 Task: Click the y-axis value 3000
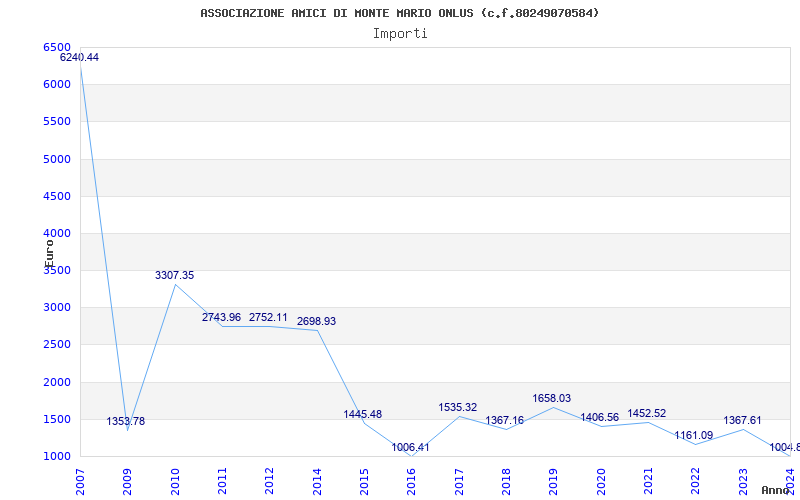(57, 308)
